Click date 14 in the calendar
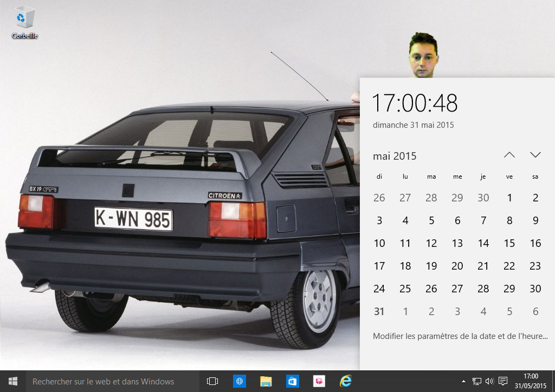Screen dimensions: 555x392 click(x=483, y=243)
